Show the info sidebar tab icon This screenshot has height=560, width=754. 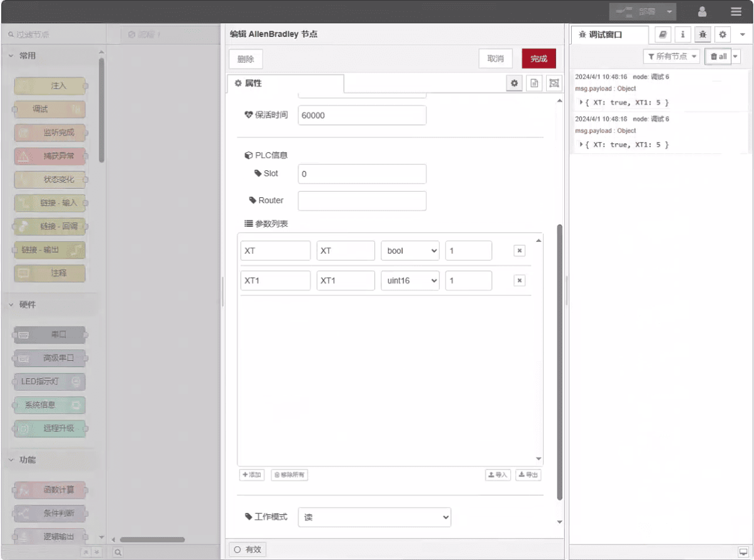click(683, 35)
